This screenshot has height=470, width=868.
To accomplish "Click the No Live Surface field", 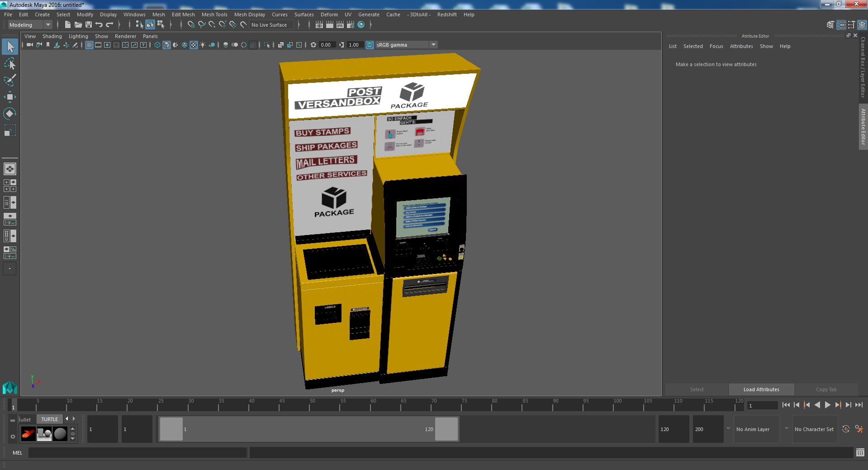I will pyautogui.click(x=272, y=25).
